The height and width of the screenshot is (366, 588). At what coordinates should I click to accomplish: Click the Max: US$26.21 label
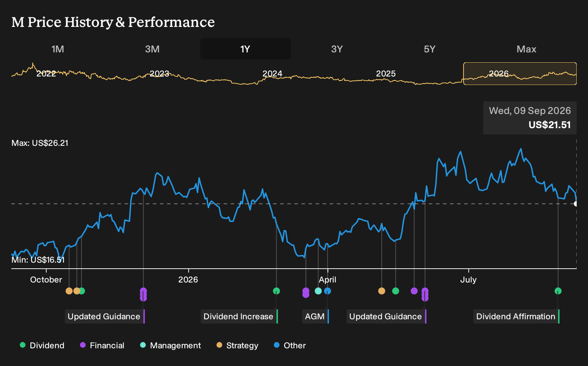(x=40, y=143)
